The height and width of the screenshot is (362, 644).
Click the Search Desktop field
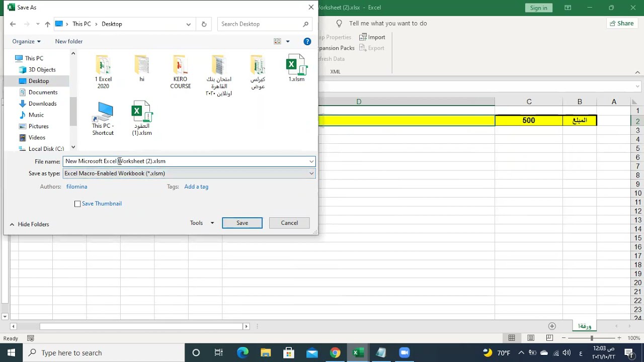260,24
